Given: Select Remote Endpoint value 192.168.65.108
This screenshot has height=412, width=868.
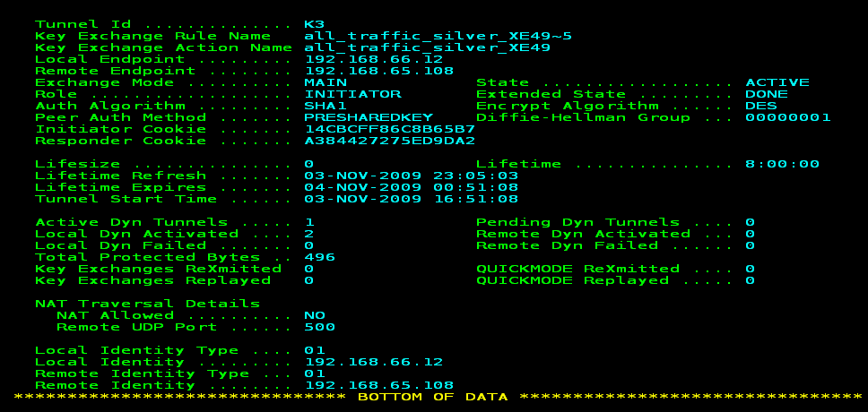Looking at the screenshot, I should (379, 71).
